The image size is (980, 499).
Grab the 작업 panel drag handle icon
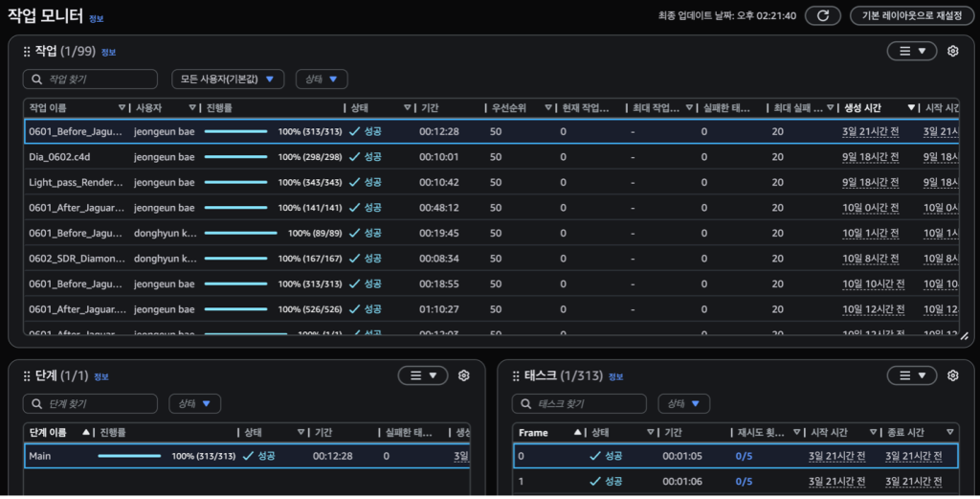27,52
